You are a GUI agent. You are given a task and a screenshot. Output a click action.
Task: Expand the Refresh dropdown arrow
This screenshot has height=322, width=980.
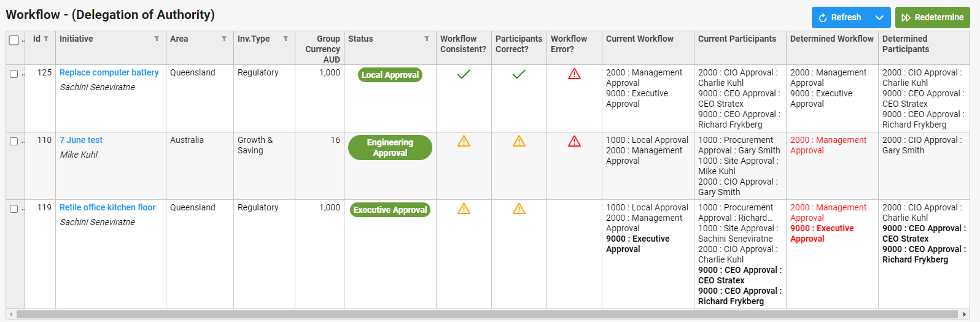[x=879, y=18]
